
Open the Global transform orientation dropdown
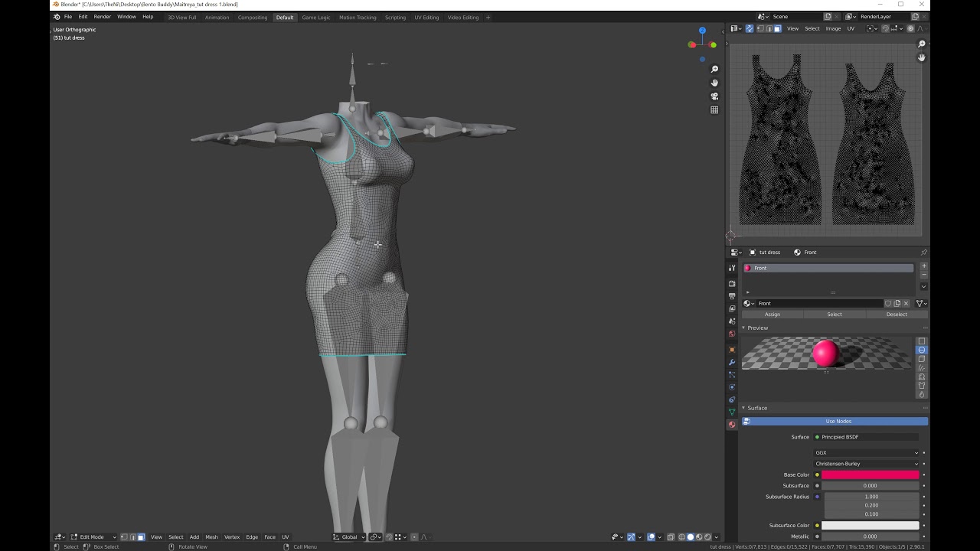tap(349, 537)
